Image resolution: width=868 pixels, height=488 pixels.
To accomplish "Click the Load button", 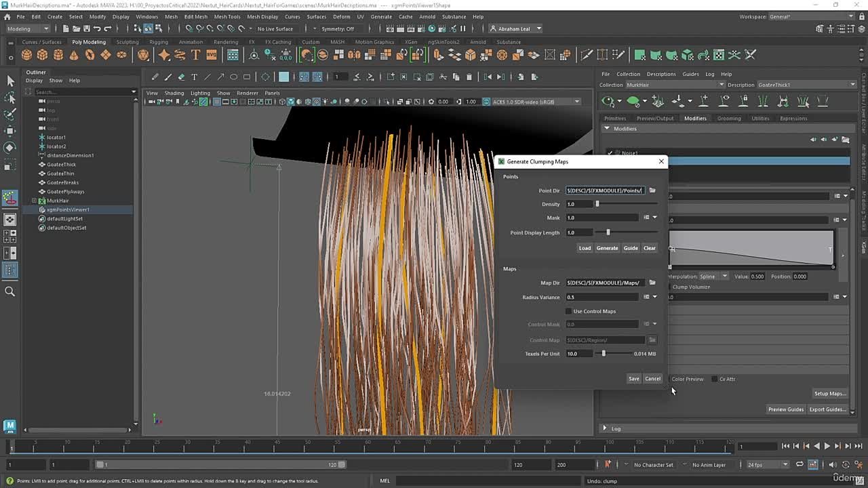I will [585, 248].
